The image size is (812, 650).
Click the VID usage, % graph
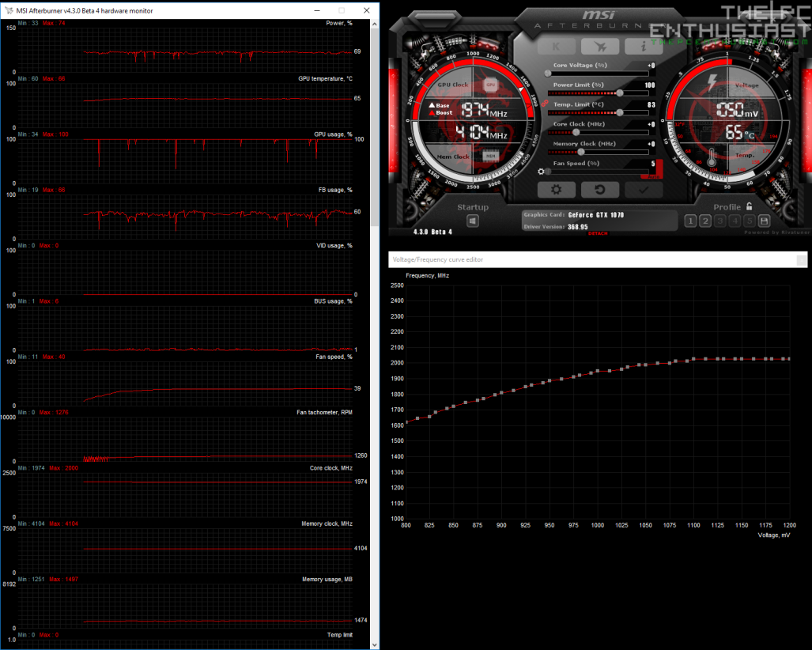(x=185, y=273)
